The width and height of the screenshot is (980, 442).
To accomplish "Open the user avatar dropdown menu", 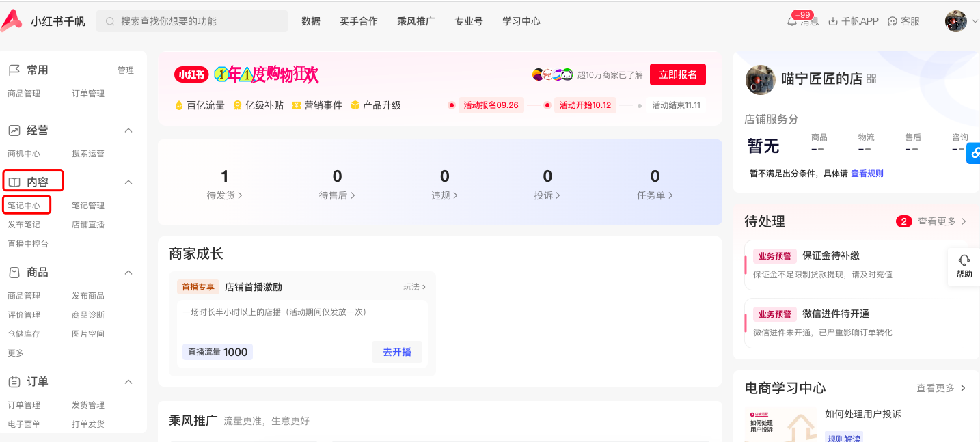I will (x=962, y=21).
